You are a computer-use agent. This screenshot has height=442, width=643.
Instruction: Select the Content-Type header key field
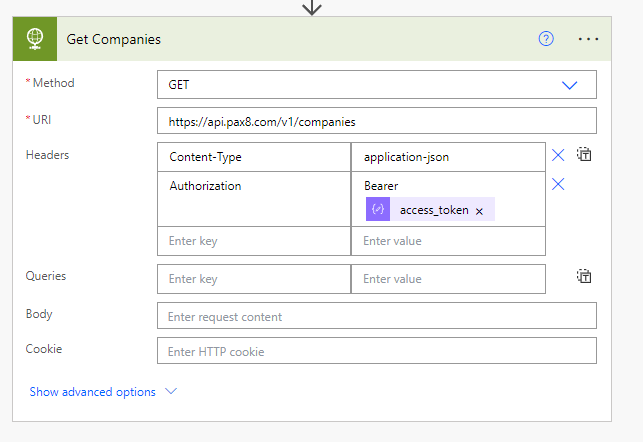pos(254,157)
